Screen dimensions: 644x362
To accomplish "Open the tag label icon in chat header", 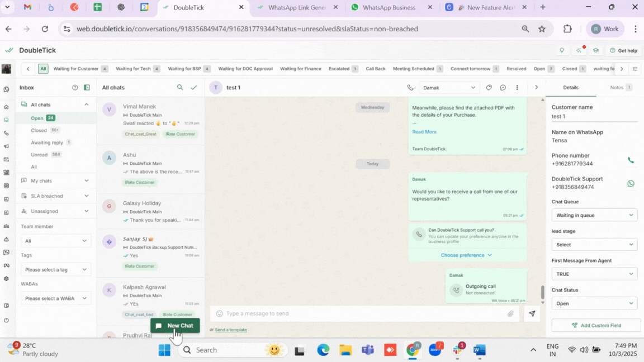I will (489, 88).
